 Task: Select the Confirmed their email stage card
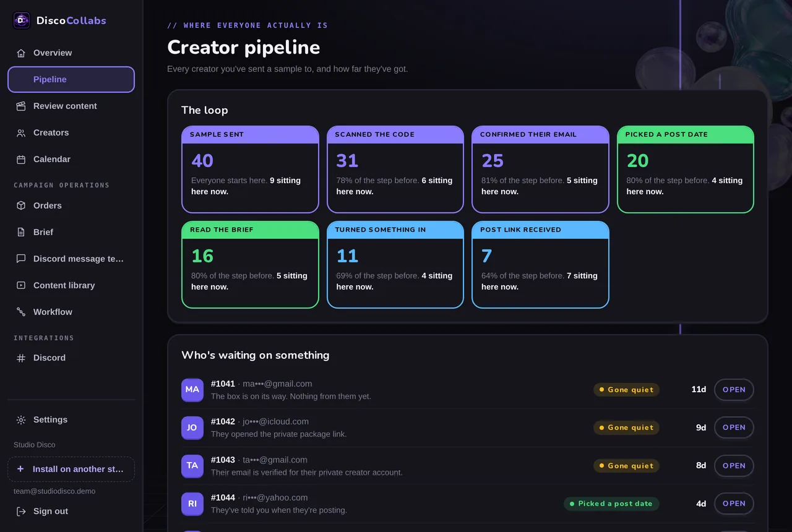[x=540, y=169]
